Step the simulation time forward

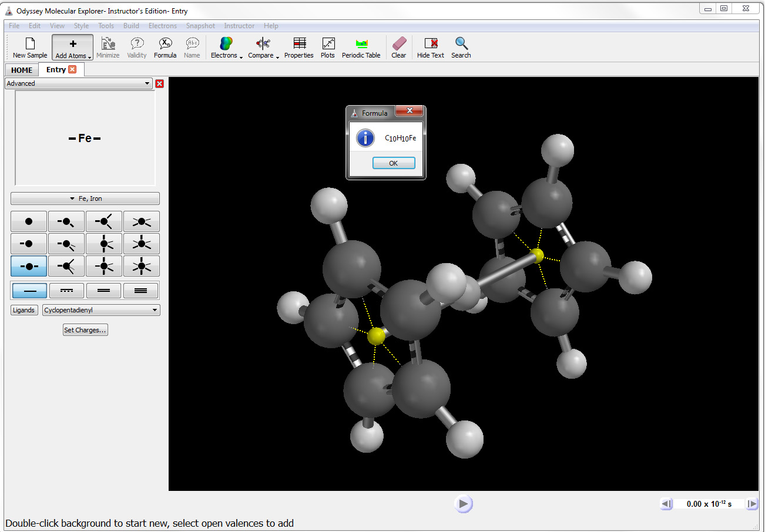coord(752,504)
